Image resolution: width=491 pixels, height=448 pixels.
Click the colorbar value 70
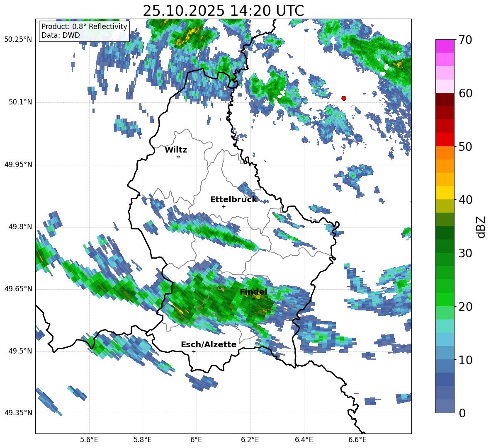465,40
